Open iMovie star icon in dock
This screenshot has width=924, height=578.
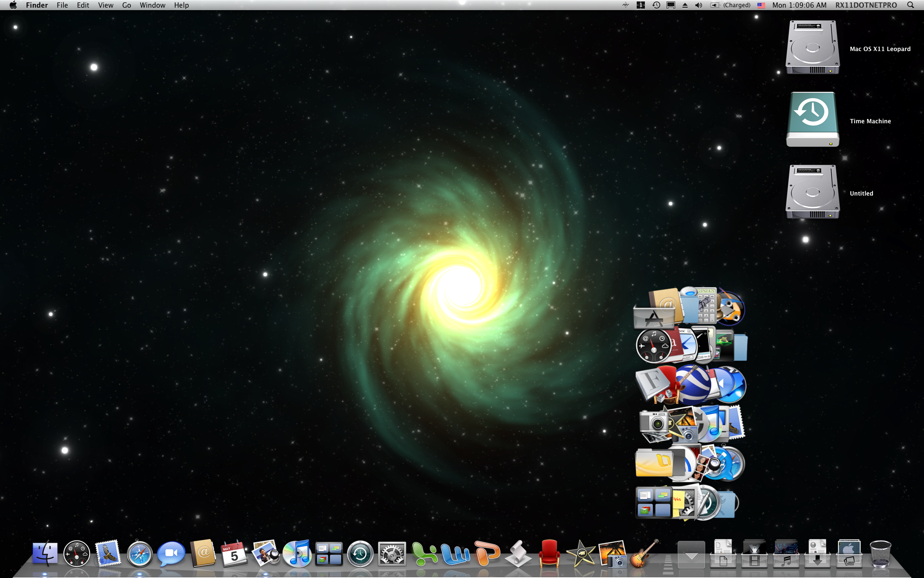coord(581,554)
